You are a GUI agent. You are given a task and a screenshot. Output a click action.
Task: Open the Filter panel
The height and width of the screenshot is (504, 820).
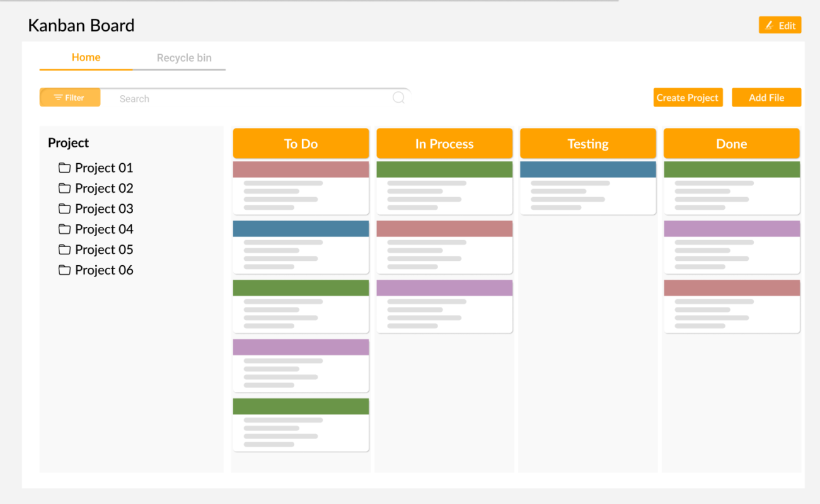point(69,97)
